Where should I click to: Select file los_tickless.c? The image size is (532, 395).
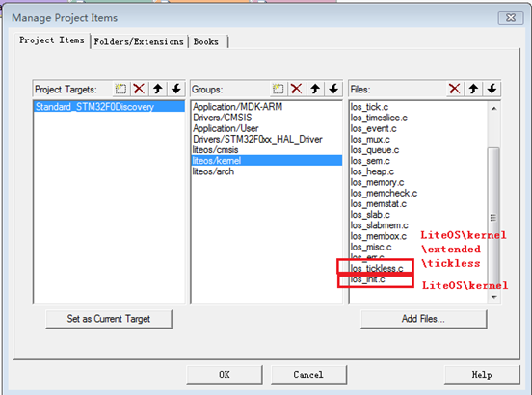(x=377, y=269)
